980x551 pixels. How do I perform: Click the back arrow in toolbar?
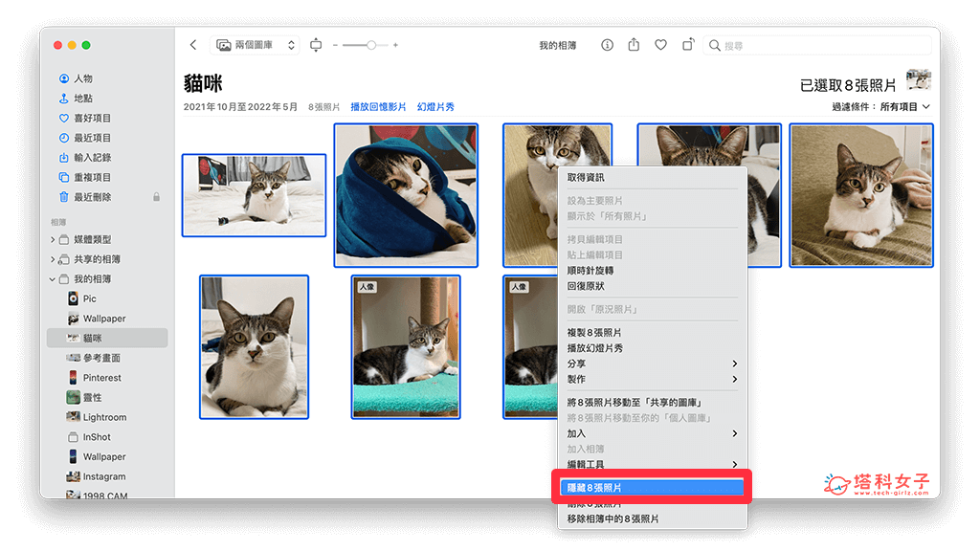(x=193, y=45)
